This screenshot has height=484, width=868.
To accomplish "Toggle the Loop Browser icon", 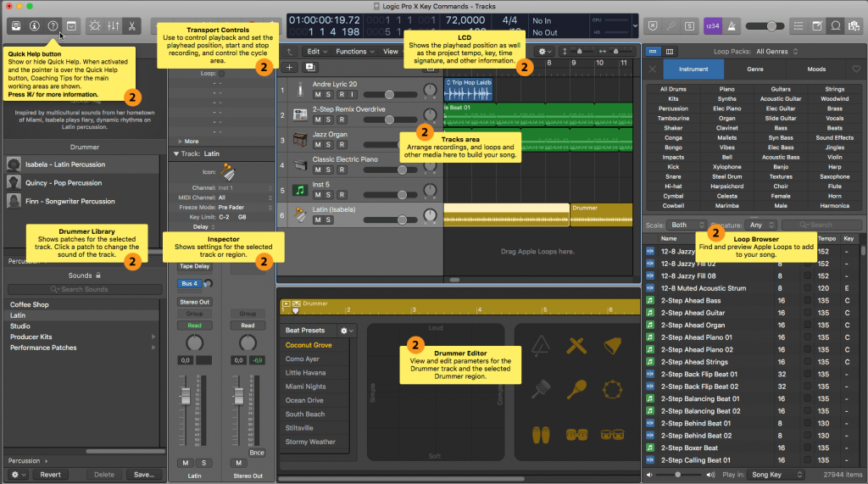I will click(x=836, y=26).
